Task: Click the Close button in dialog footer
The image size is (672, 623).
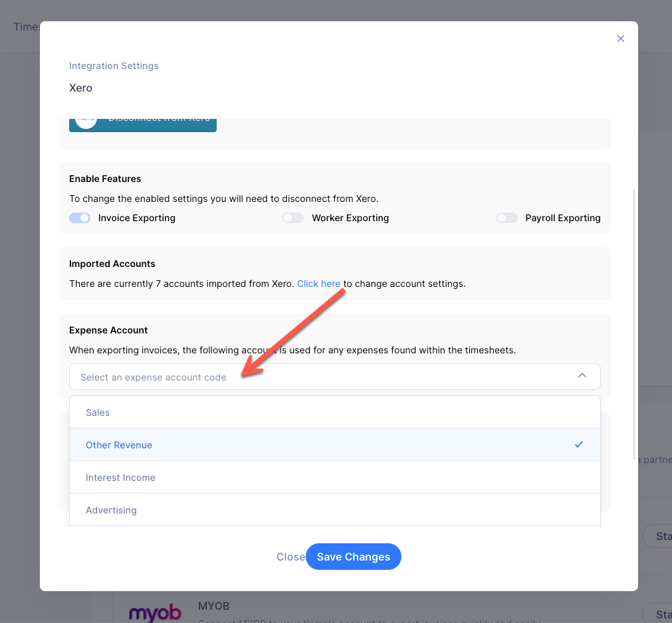Action: (290, 557)
